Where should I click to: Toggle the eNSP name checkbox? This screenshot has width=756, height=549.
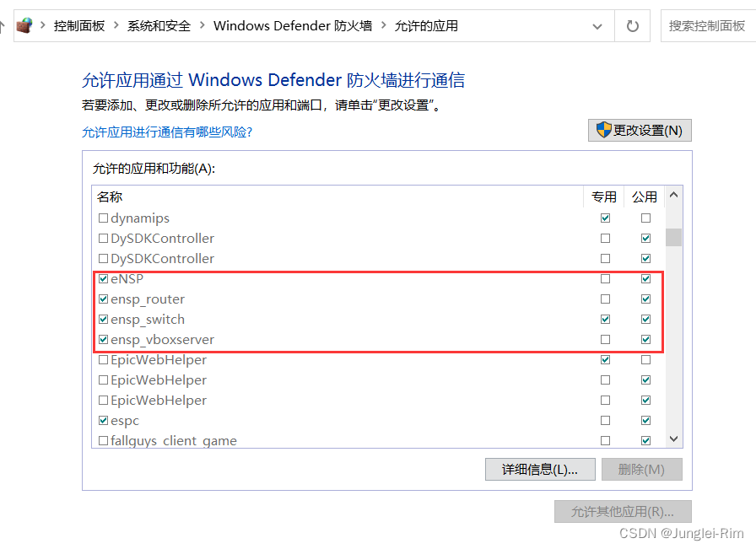(x=103, y=278)
